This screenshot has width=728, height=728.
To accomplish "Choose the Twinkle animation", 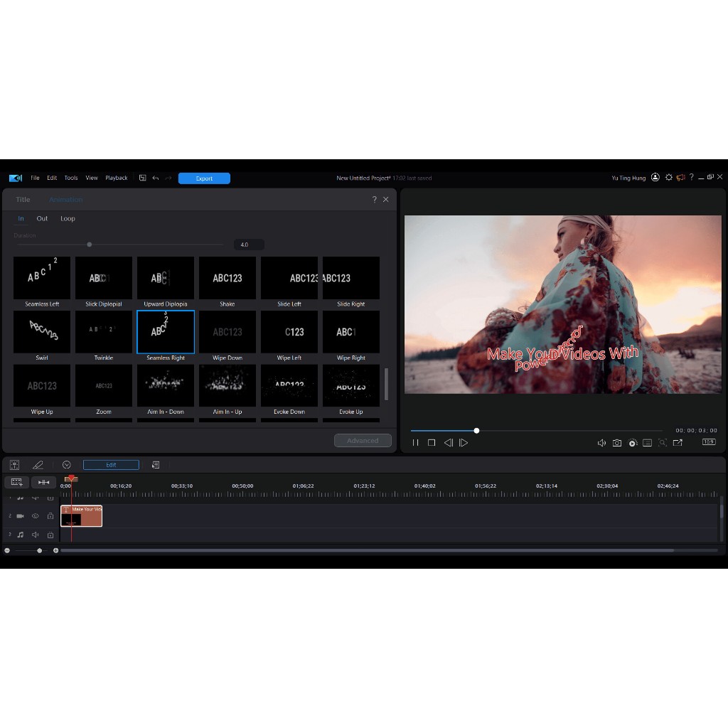I will tap(104, 336).
